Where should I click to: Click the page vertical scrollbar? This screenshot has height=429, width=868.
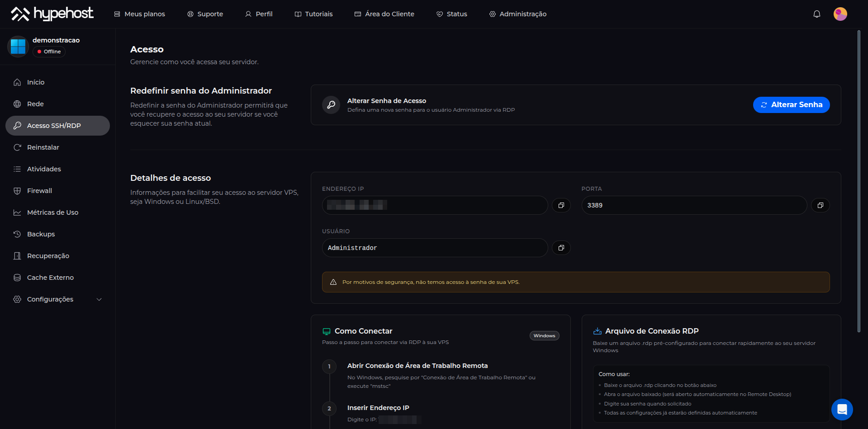pos(859,181)
